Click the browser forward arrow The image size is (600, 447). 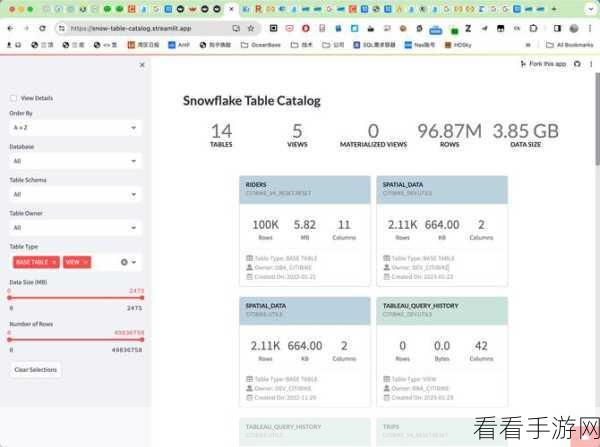point(26,28)
